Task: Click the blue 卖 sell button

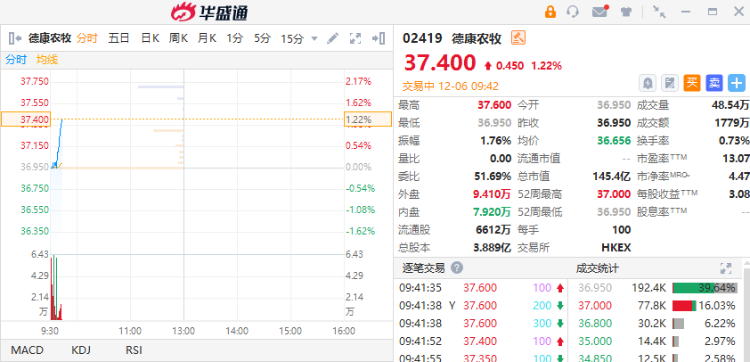Action: 715,83
